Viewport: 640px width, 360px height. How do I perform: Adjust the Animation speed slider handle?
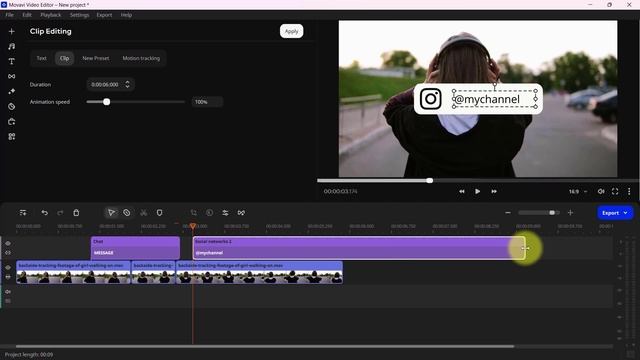(107, 102)
